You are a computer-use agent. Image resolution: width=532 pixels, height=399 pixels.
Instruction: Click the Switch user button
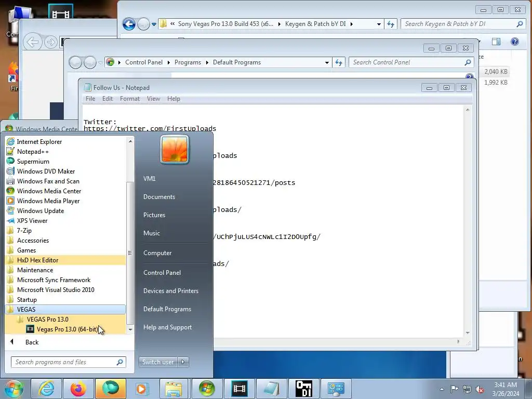coord(158,362)
